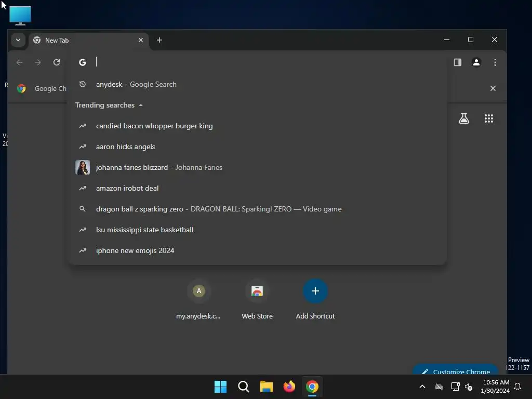Choose johanna faries blizzard suggestion
This screenshot has width=532, height=399.
coord(258,167)
